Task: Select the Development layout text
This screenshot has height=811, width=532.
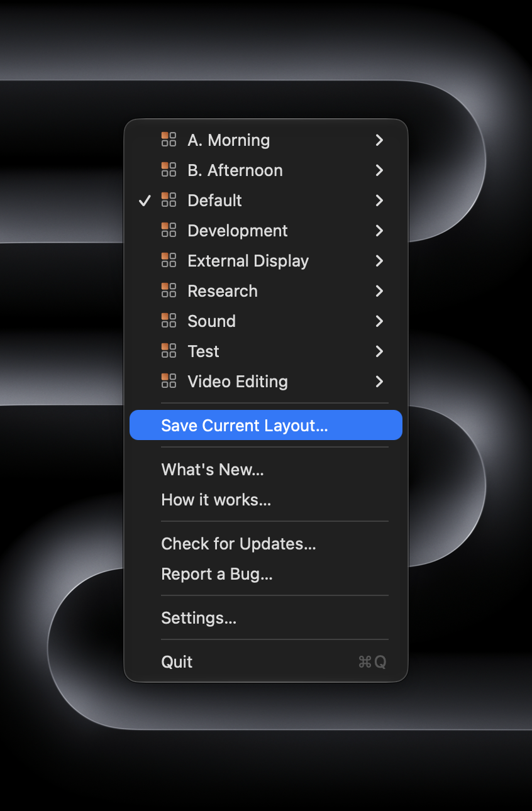Action: tap(238, 230)
